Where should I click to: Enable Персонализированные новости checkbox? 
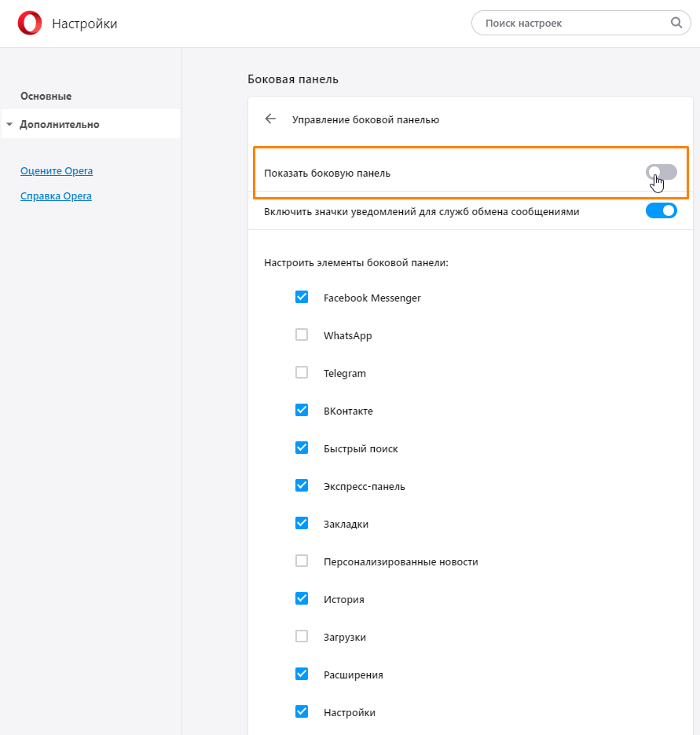302,561
